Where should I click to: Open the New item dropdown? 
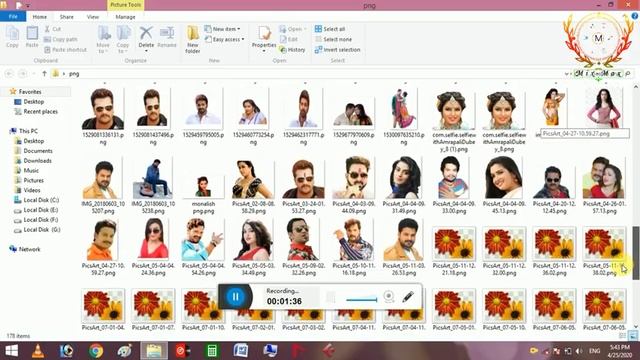click(222, 29)
